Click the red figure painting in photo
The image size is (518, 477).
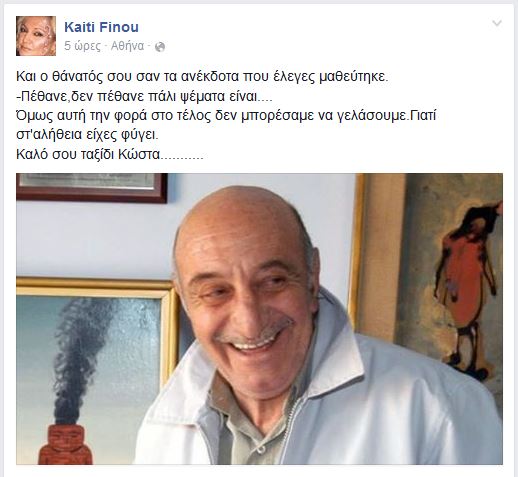point(467,287)
